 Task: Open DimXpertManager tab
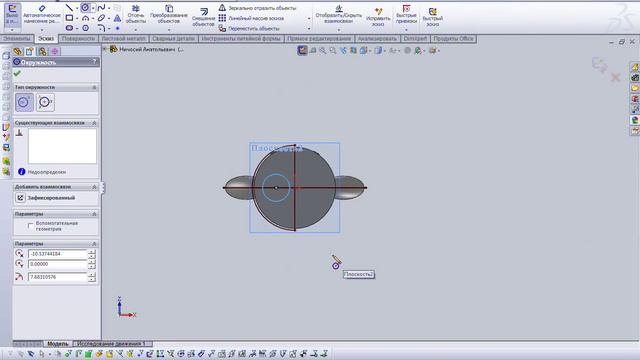pyautogui.click(x=55, y=51)
